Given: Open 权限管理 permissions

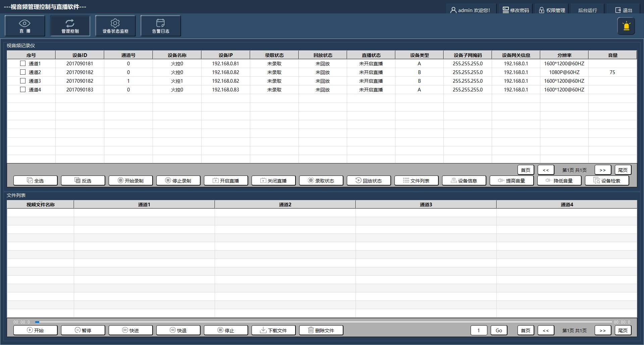Looking at the screenshot, I should coord(552,10).
